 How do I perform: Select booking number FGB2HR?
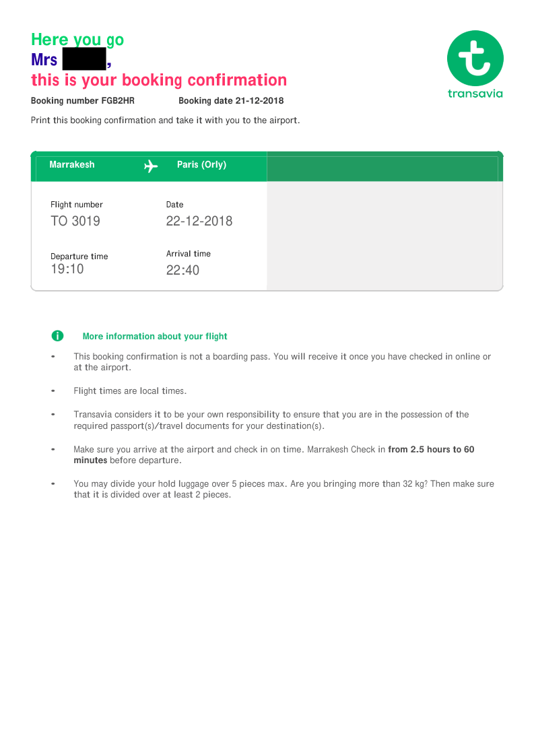click(118, 101)
